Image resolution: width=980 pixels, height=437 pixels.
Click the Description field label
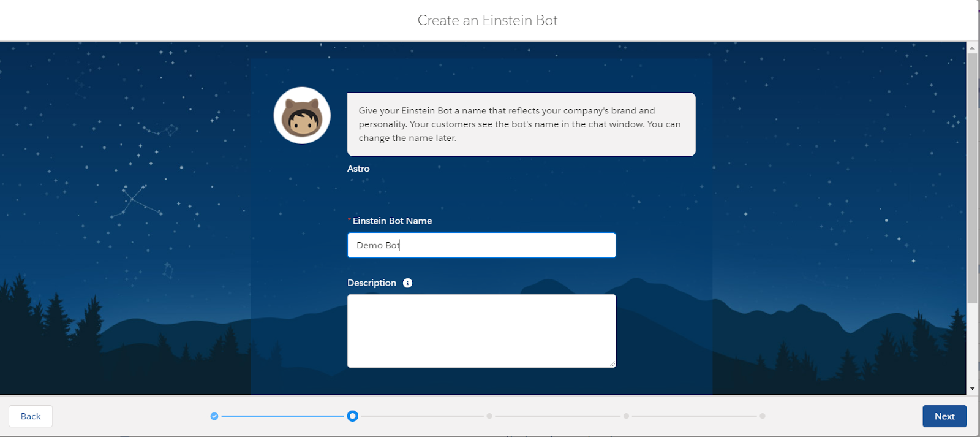pos(372,283)
